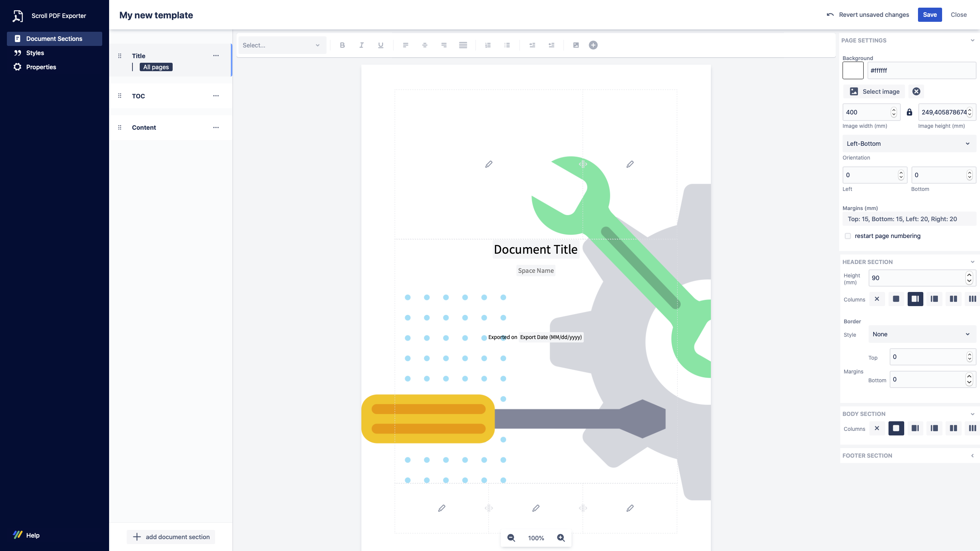Insert an image from the toolbar
This screenshot has width=980, height=551.
tap(576, 45)
